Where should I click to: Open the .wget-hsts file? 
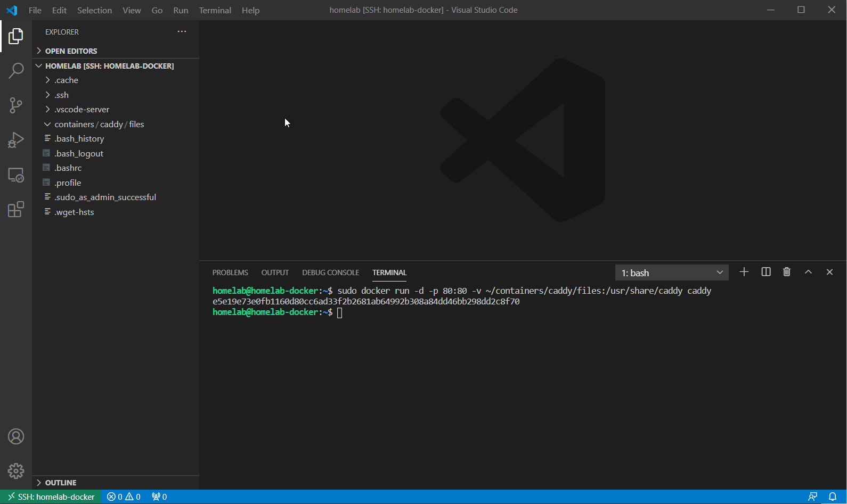[116, 212]
